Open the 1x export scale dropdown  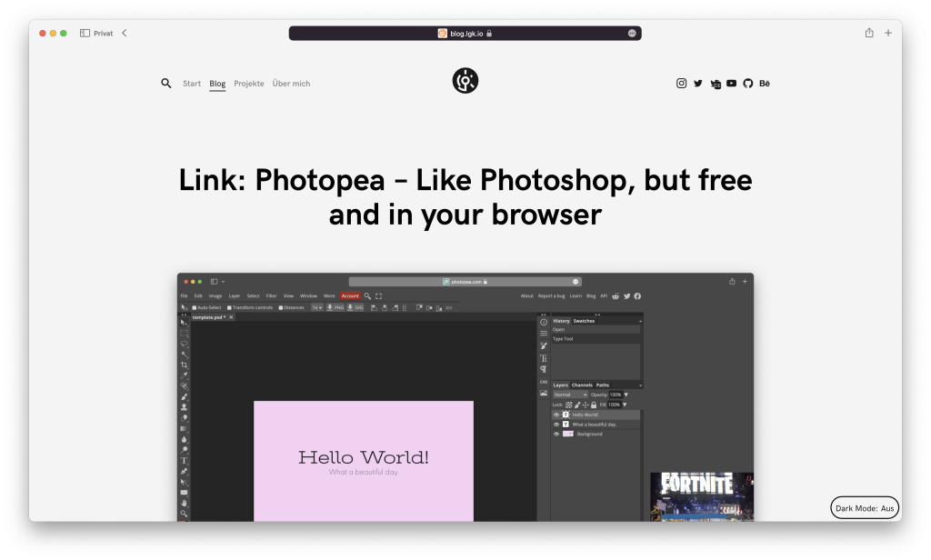pyautogui.click(x=317, y=307)
